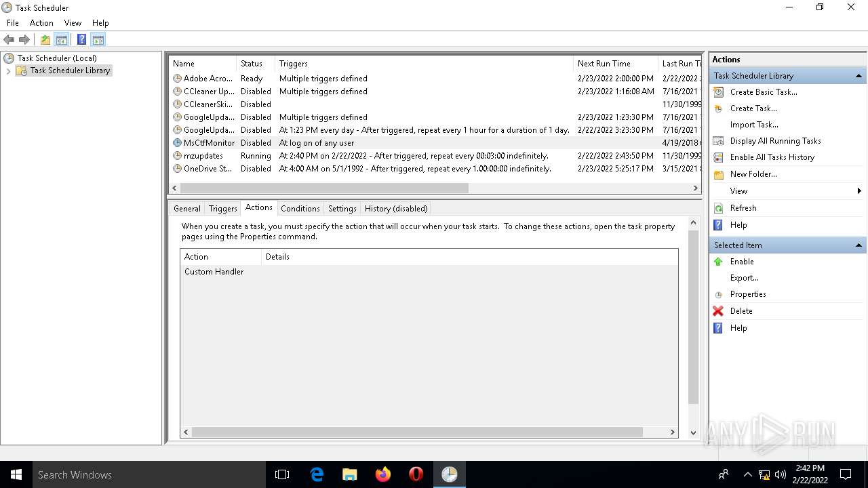The width and height of the screenshot is (868, 488).
Task: Open File Explorer from taskbar
Action: pyautogui.click(x=349, y=474)
